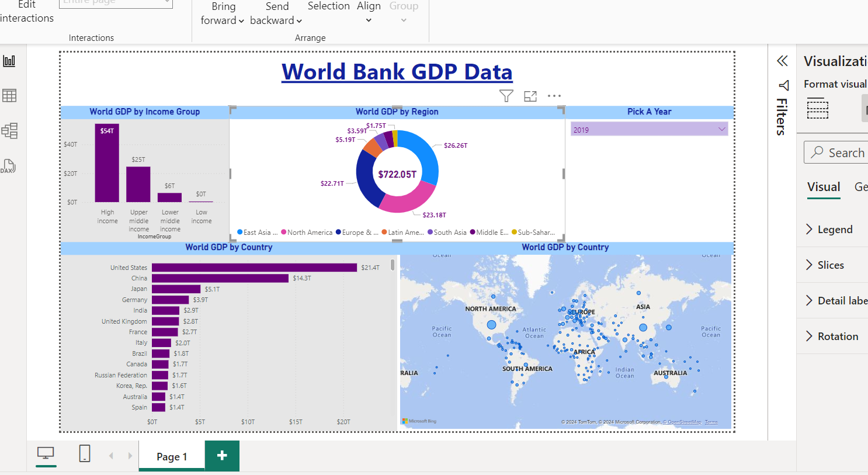Click the vertical Filters pane label
The image size is (868, 475).
[782, 117]
